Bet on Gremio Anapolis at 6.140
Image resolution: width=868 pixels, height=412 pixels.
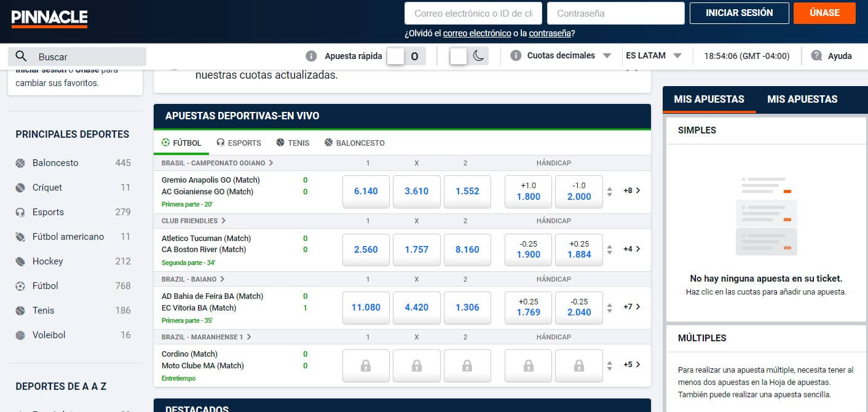(366, 191)
